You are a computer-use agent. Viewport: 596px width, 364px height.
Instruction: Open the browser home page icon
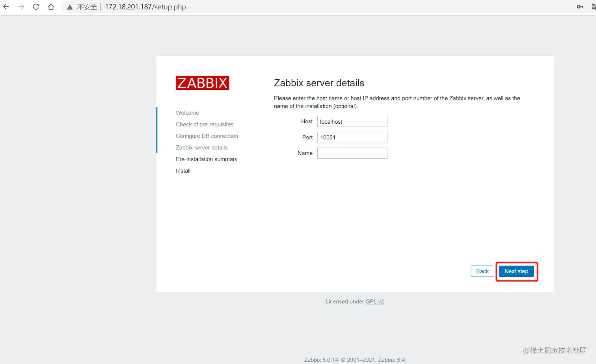[51, 7]
